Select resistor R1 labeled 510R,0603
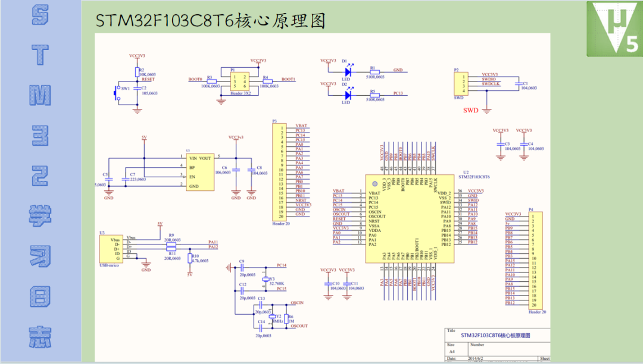 [x=374, y=72]
